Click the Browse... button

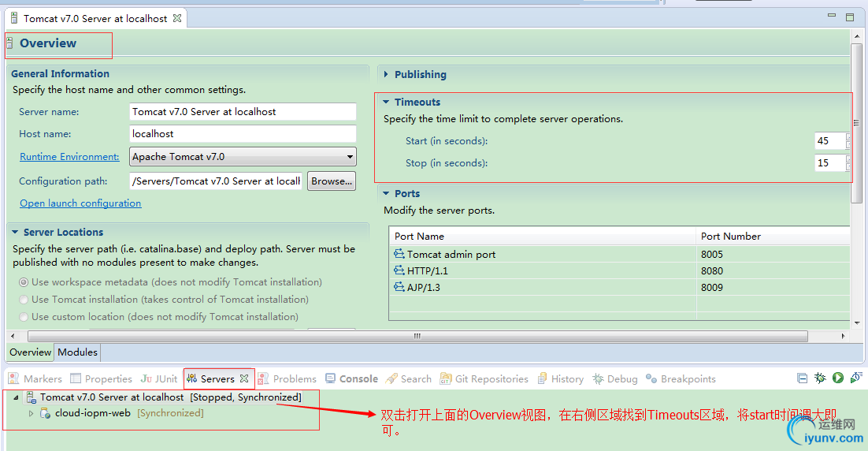[332, 181]
